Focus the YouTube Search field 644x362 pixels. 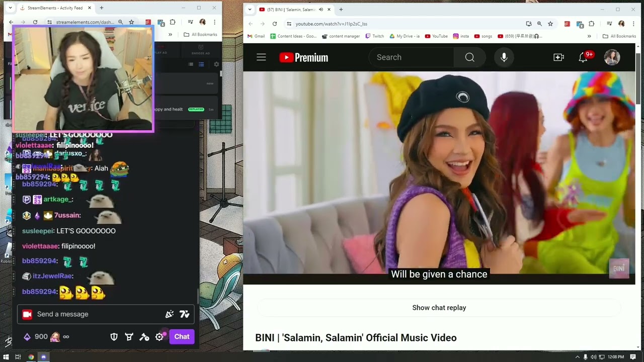[x=411, y=57]
